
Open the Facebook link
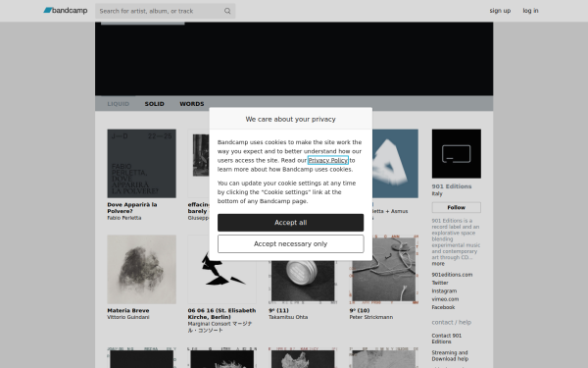point(443,307)
